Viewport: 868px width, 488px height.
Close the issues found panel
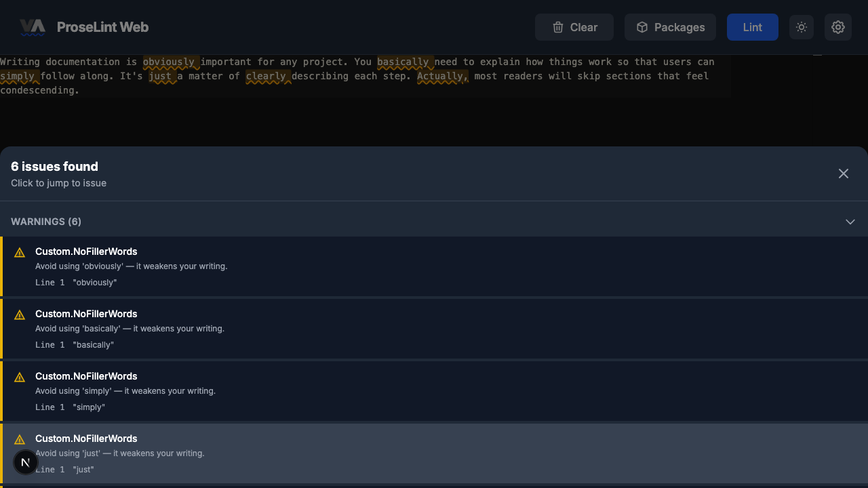[x=843, y=174]
